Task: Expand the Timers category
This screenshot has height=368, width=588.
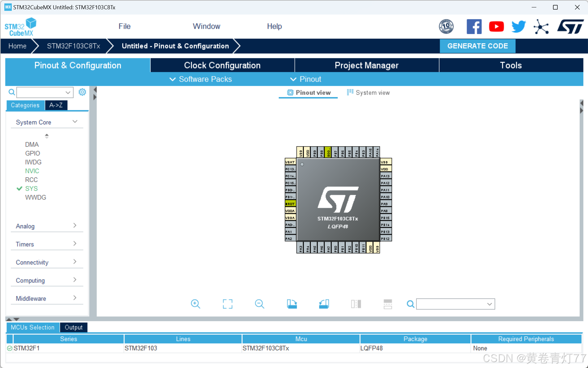Action: coord(47,244)
